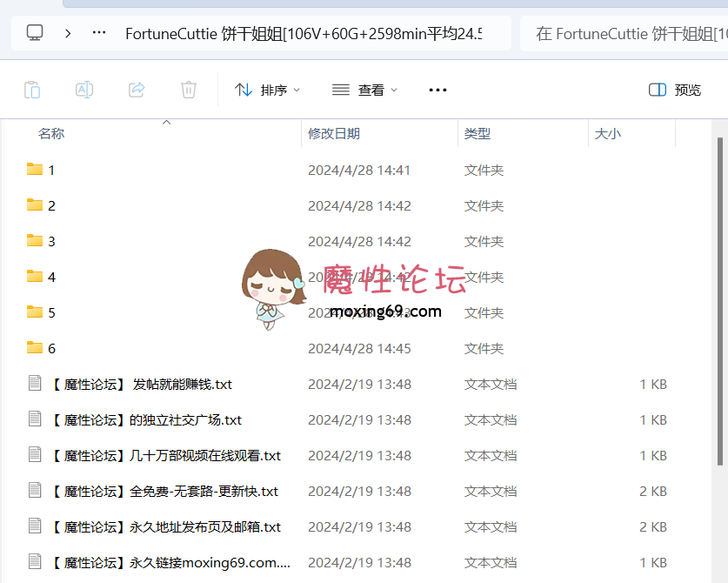
Task: Paste items using the clipboard icon
Action: click(x=32, y=89)
